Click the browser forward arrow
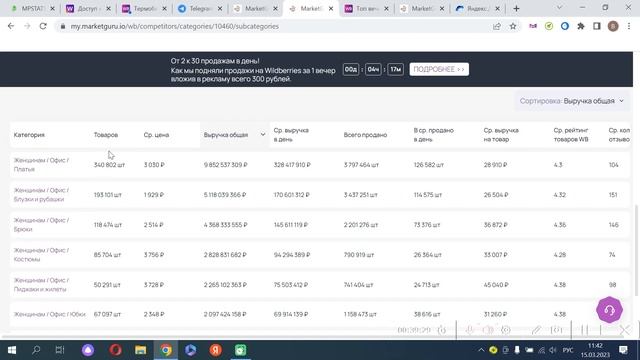Image resolution: width=640 pixels, height=360 pixels. [x=27, y=26]
